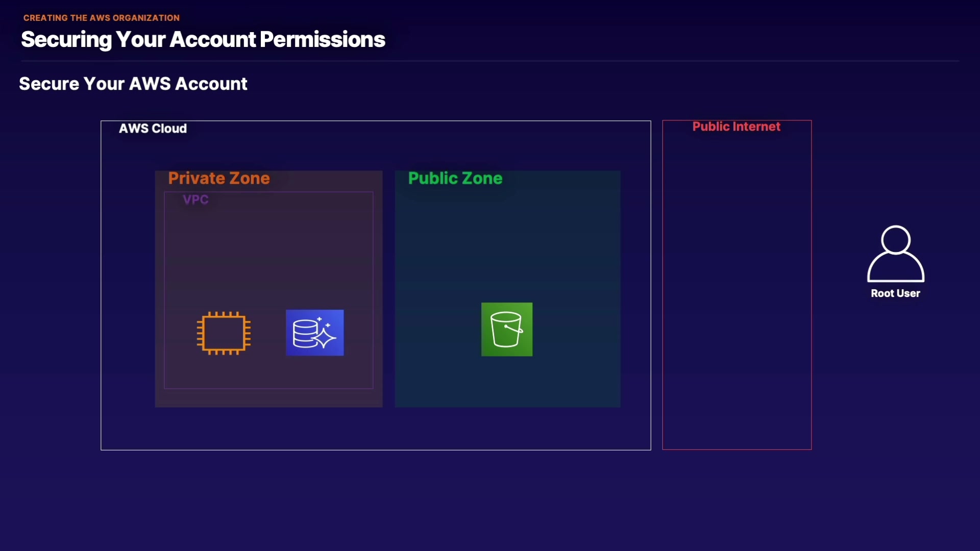Click the 'AWS Cloud' label
The height and width of the screenshot is (551, 980).
[x=153, y=129]
